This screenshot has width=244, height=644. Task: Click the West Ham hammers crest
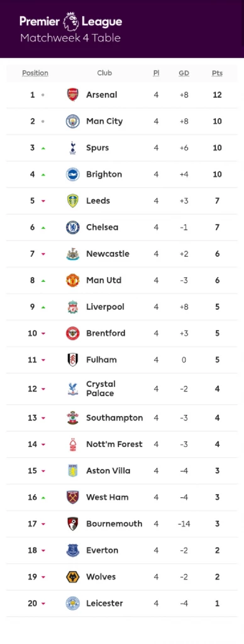pyautogui.click(x=73, y=497)
